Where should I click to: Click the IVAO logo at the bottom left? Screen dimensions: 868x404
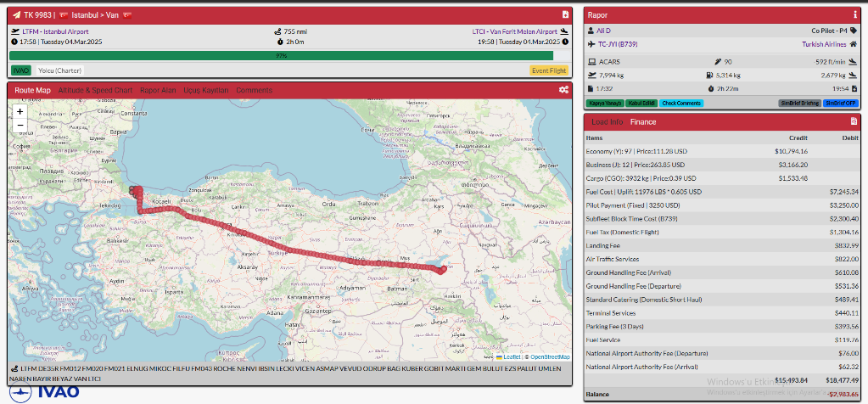click(x=47, y=391)
